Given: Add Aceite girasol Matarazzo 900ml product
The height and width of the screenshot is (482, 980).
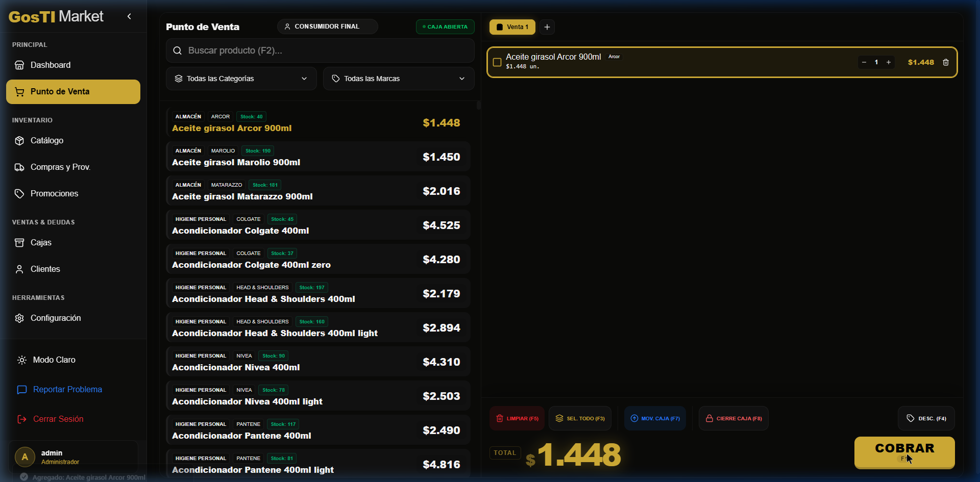Looking at the screenshot, I should click(x=318, y=191).
